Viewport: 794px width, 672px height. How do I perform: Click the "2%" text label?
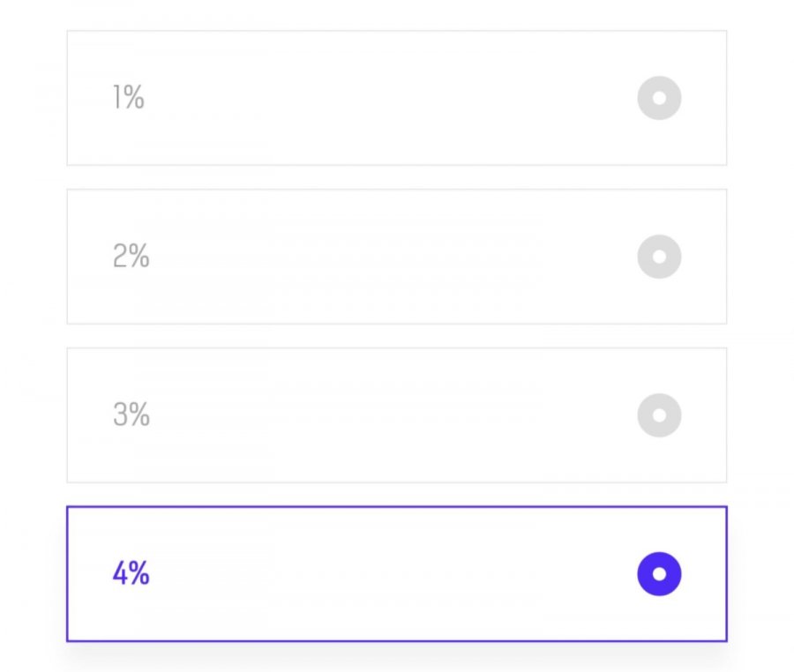coord(131,255)
